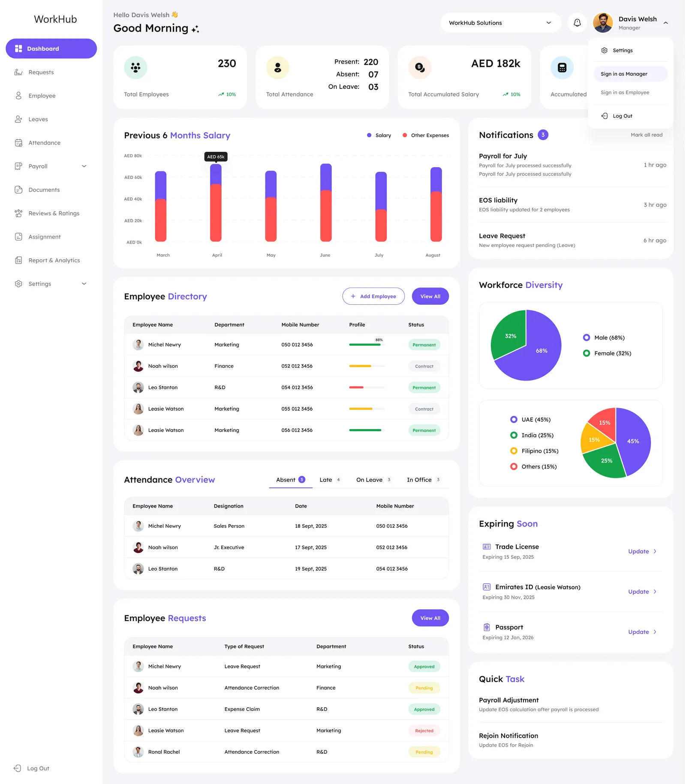Switch to the In Office tab
This screenshot has width=686, height=784.
click(424, 480)
